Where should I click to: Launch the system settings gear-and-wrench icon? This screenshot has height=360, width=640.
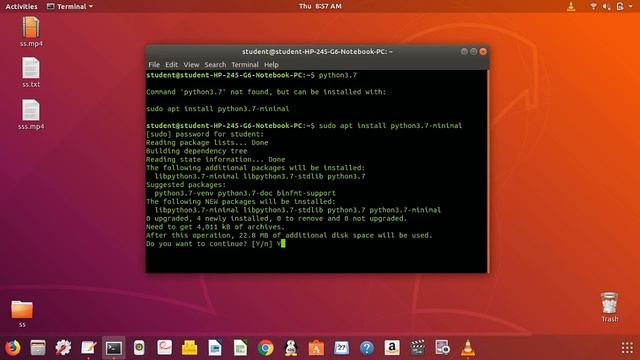[x=63, y=348]
